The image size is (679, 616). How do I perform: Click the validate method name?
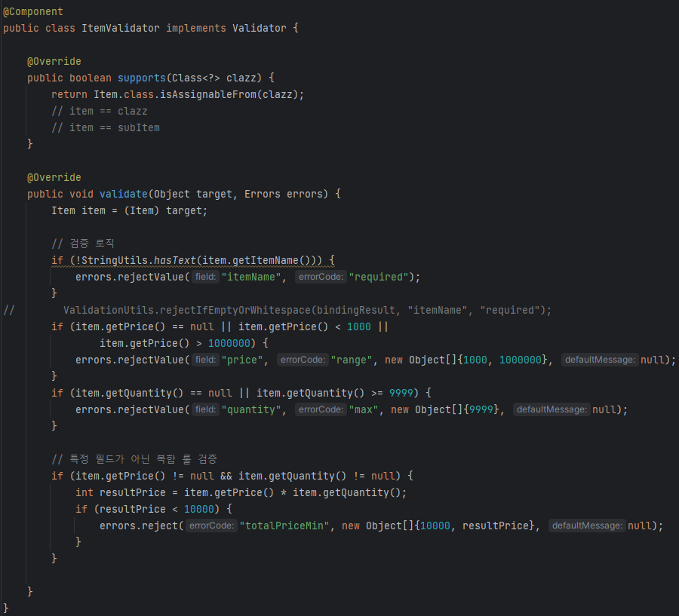[124, 194]
